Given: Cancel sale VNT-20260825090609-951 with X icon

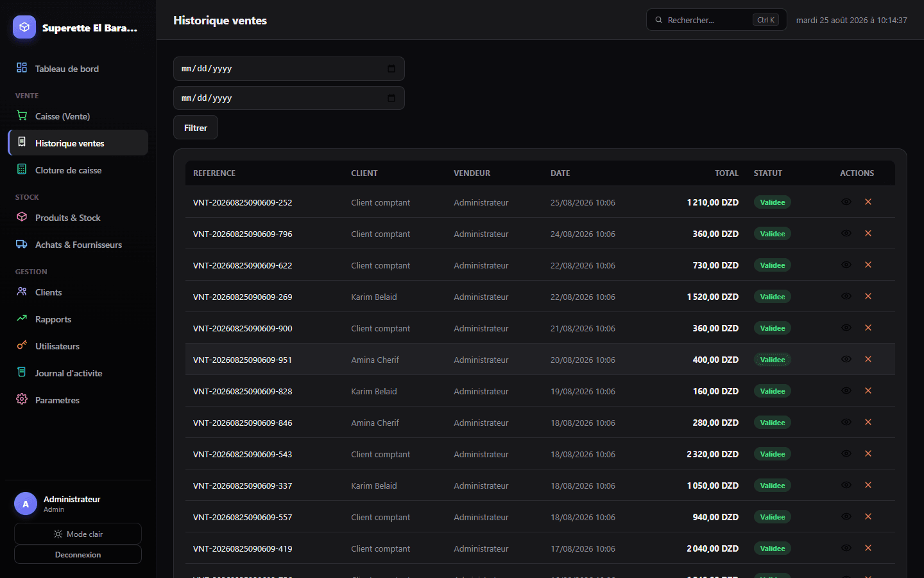Looking at the screenshot, I should [x=868, y=359].
